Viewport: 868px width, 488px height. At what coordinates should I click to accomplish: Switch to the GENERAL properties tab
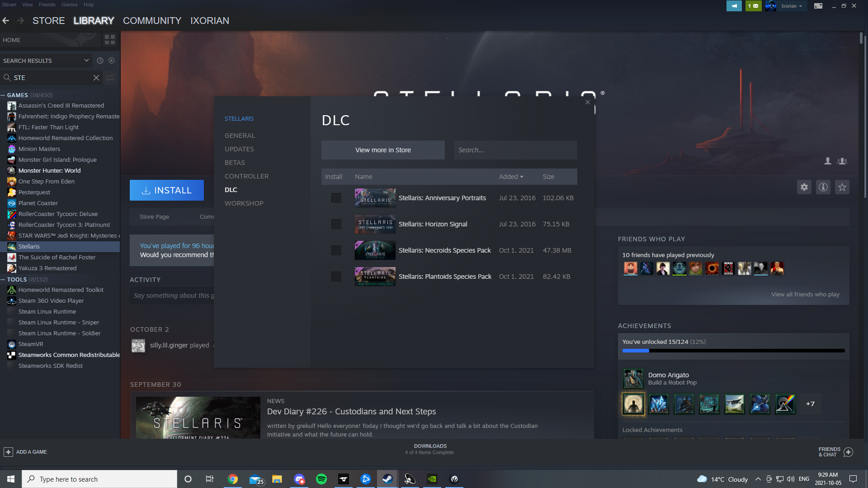click(x=240, y=136)
